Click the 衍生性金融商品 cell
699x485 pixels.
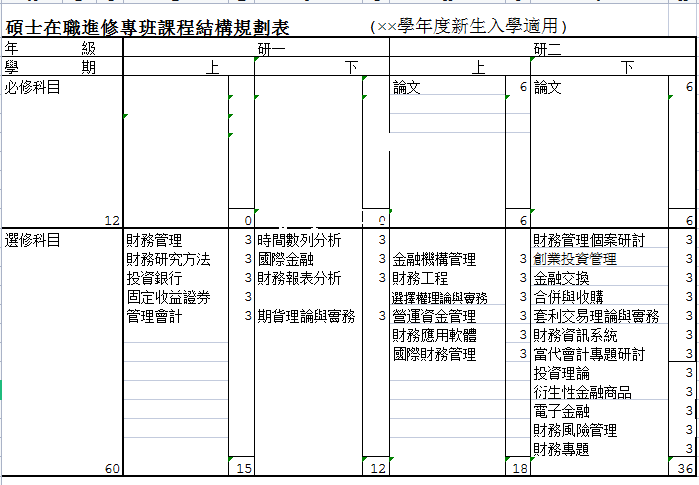tap(582, 392)
